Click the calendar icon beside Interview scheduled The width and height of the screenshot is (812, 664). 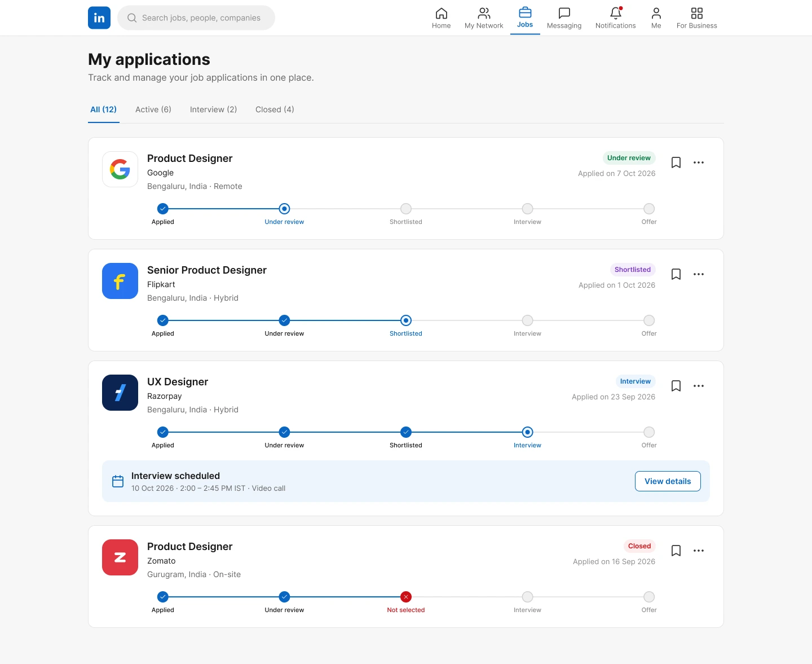(118, 481)
